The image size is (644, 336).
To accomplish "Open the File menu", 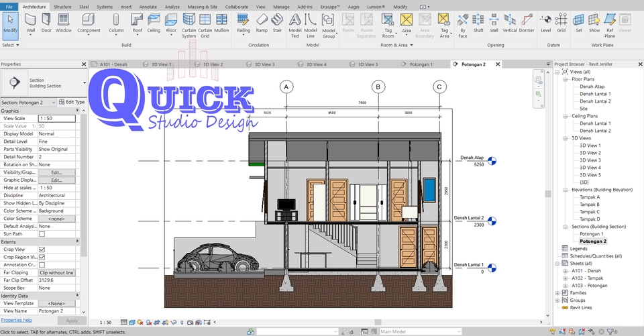I will [9, 7].
